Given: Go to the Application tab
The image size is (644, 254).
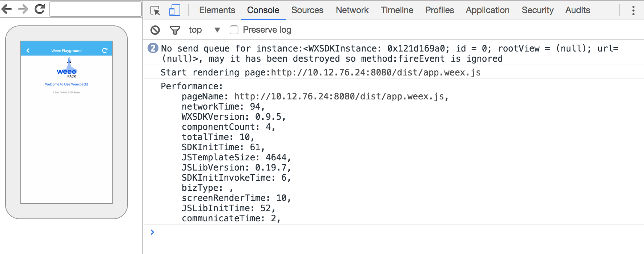Looking at the screenshot, I should tap(487, 10).
